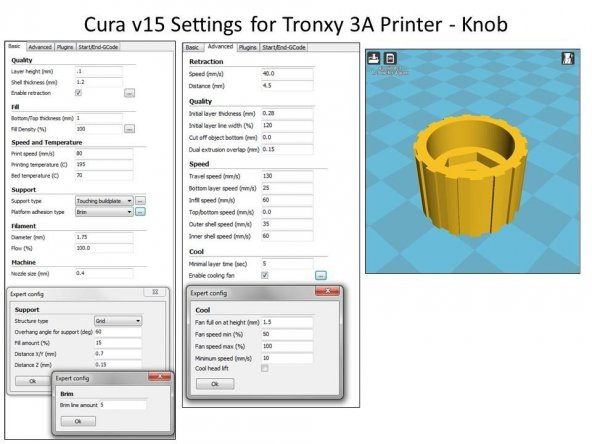
Task: Click Initial layer thickness field
Action: 287,113
